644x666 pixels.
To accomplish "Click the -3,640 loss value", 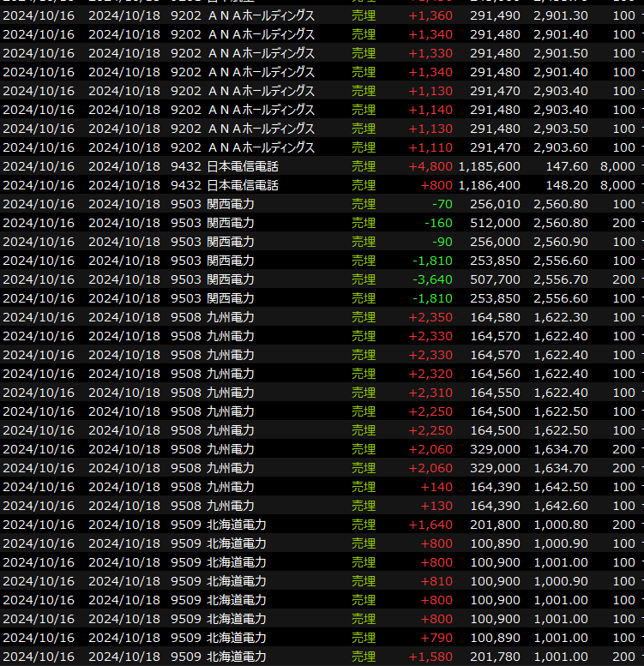I will (x=432, y=279).
